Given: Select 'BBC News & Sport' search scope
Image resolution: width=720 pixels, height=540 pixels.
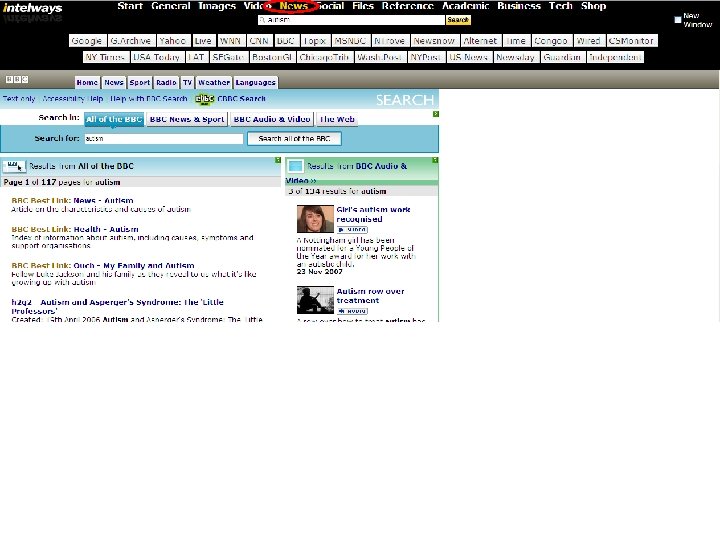Looking at the screenshot, I should (187, 119).
